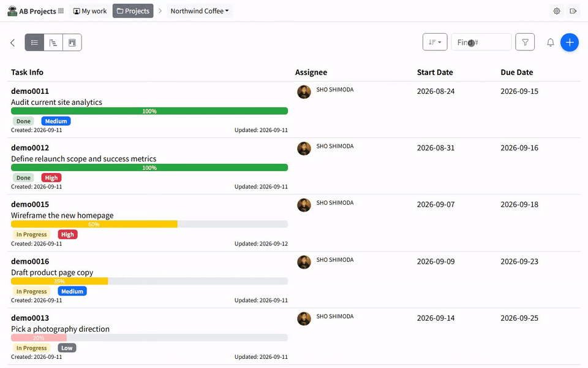Click assignee avatar for demo0011
Image resolution: width=588 pixels, height=368 pixels.
click(x=304, y=91)
